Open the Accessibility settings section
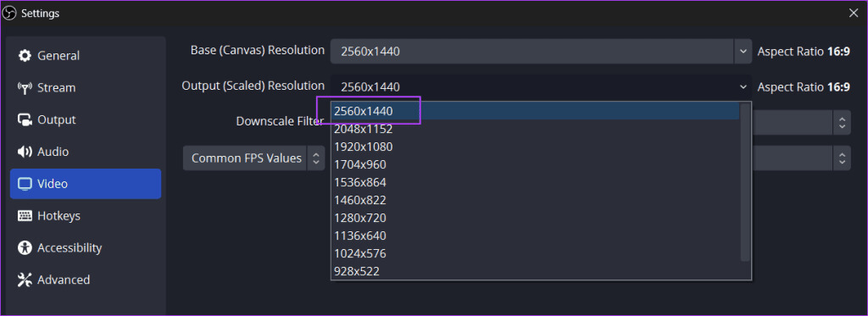 [86, 247]
